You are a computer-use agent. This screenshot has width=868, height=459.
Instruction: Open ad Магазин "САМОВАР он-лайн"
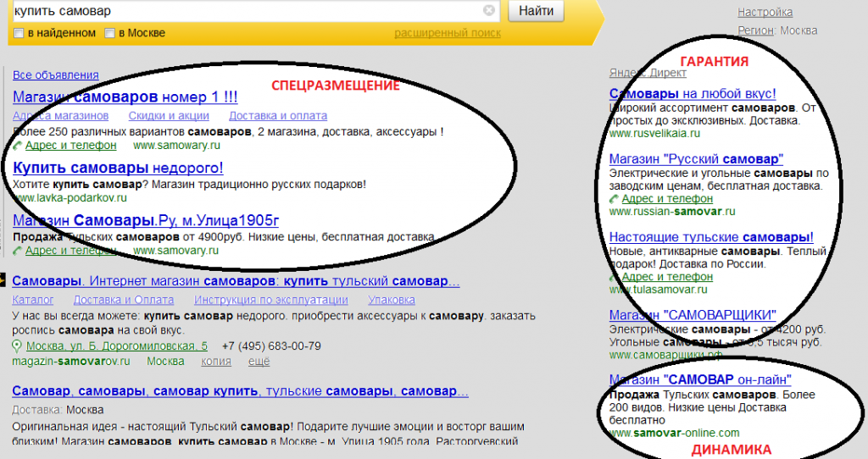tap(700, 379)
